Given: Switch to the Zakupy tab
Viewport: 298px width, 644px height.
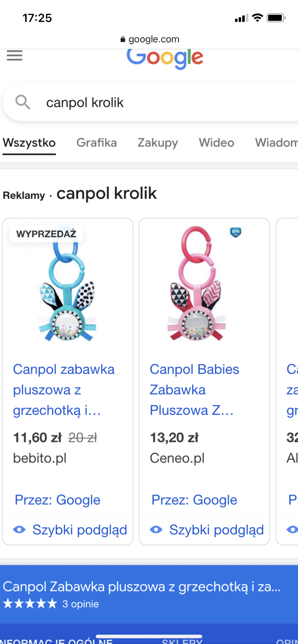Looking at the screenshot, I should (x=158, y=143).
